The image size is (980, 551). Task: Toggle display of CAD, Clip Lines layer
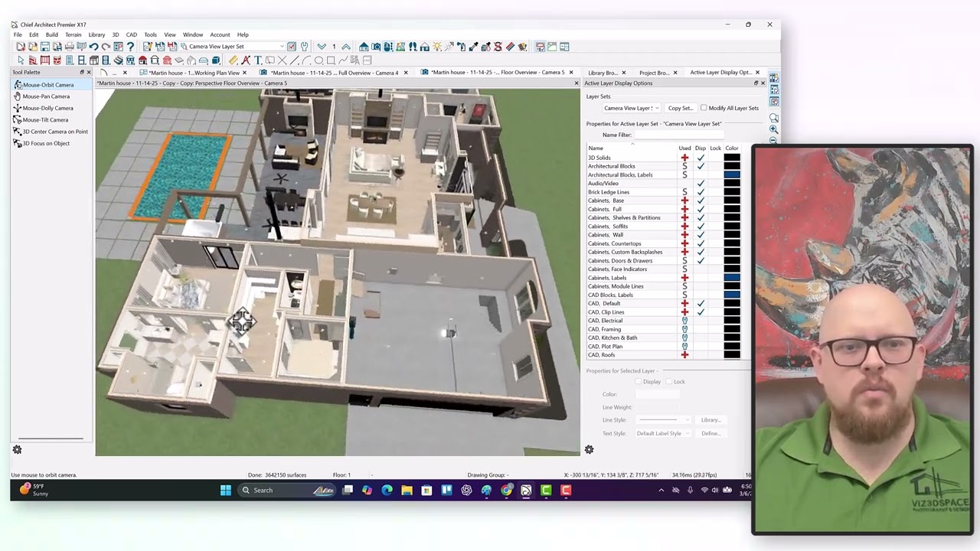(x=701, y=312)
